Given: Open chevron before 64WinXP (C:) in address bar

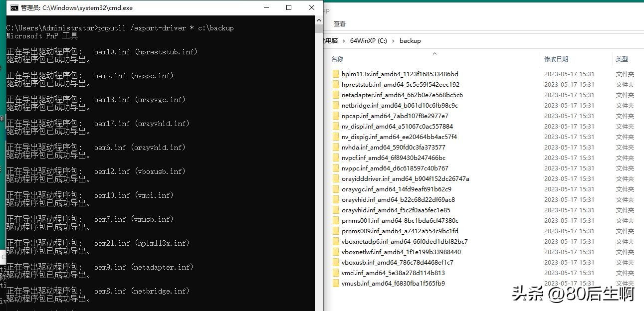Looking at the screenshot, I should (x=344, y=41).
